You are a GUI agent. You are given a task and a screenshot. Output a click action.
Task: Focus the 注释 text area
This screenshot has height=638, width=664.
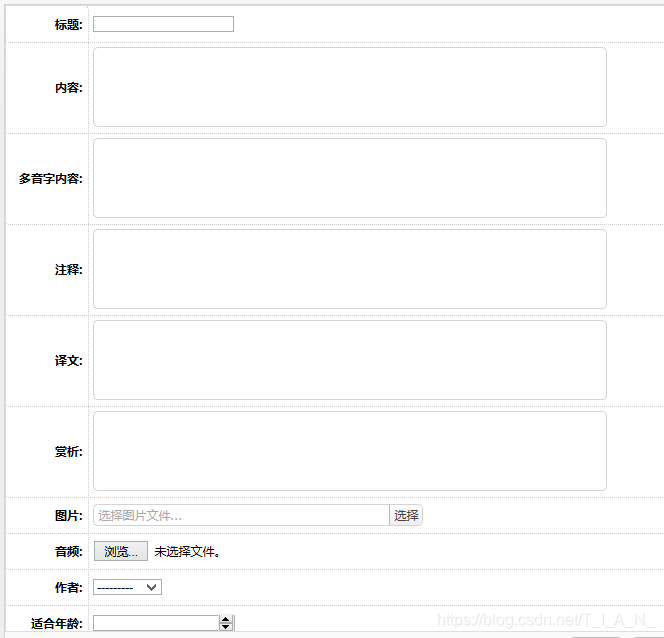pos(350,269)
